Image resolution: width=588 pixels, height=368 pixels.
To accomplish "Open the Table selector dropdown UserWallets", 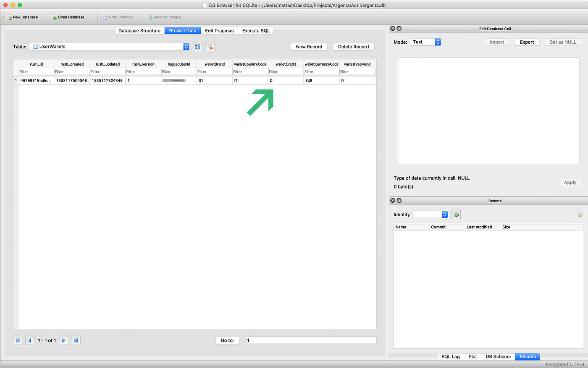I will tap(110, 47).
